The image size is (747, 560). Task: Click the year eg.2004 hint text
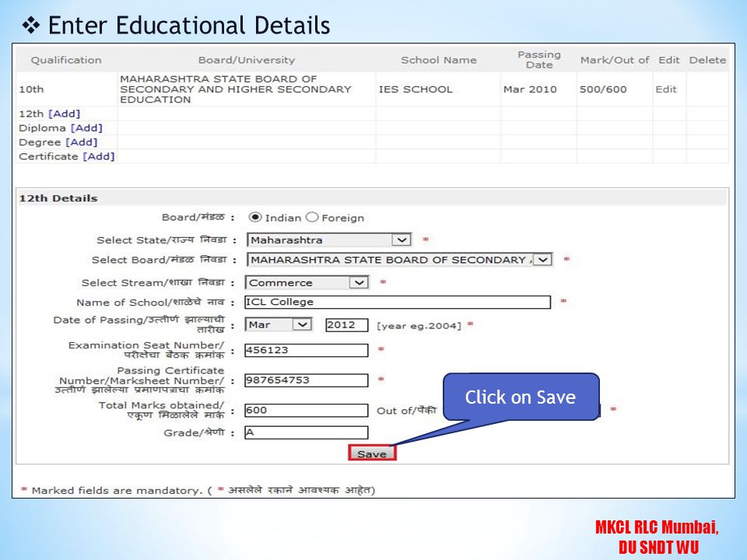pos(419,326)
